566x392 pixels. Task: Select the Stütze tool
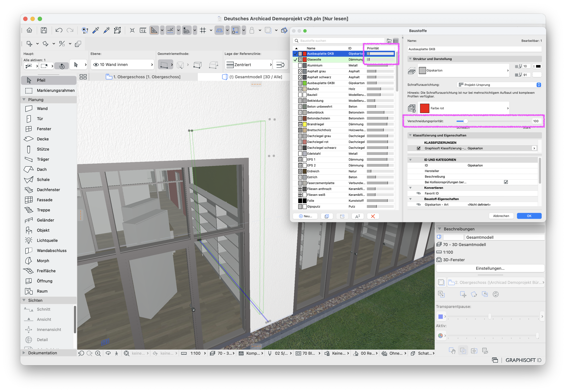pos(49,149)
